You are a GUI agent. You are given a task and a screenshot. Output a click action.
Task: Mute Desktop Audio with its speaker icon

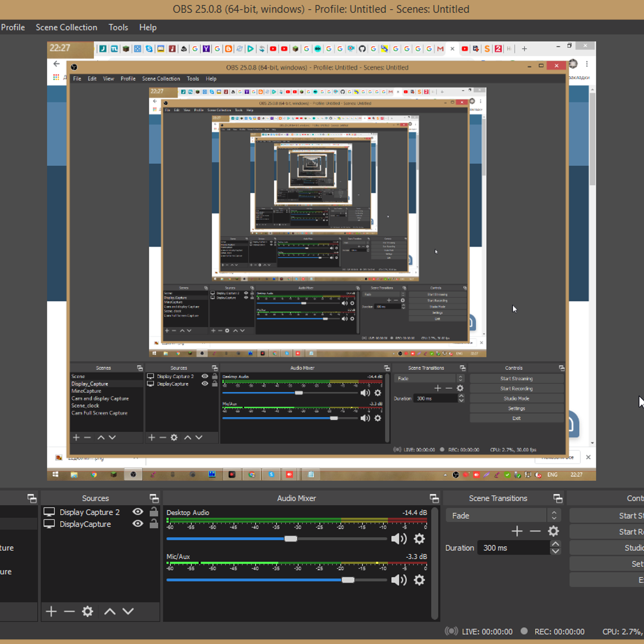click(398, 539)
